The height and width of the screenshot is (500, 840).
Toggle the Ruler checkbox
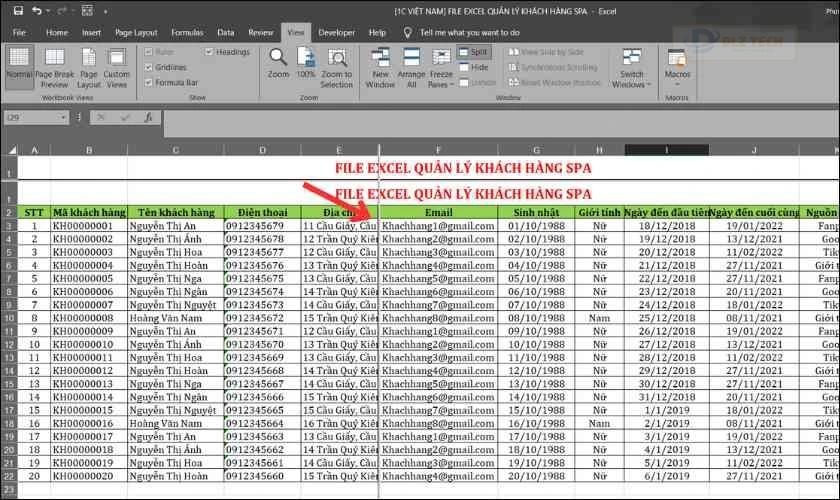point(149,52)
